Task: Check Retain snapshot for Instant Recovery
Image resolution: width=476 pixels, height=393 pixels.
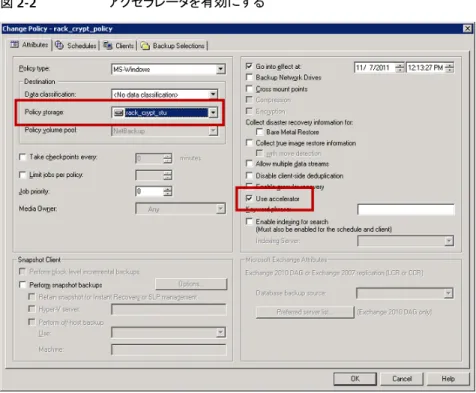Action: tap(32, 297)
